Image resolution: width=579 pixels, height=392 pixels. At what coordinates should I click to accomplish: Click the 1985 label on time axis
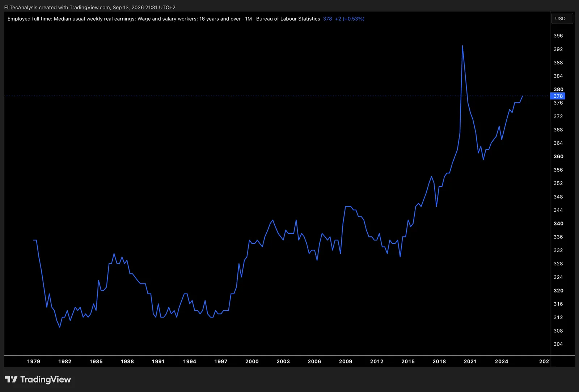[96, 361]
